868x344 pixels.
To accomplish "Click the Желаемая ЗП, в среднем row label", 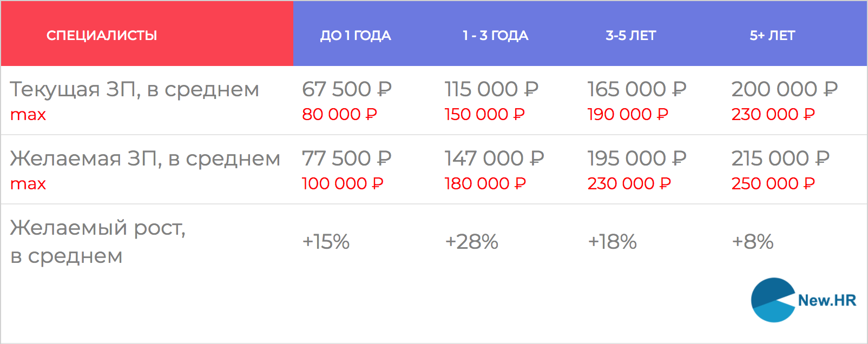I will tap(145, 158).
